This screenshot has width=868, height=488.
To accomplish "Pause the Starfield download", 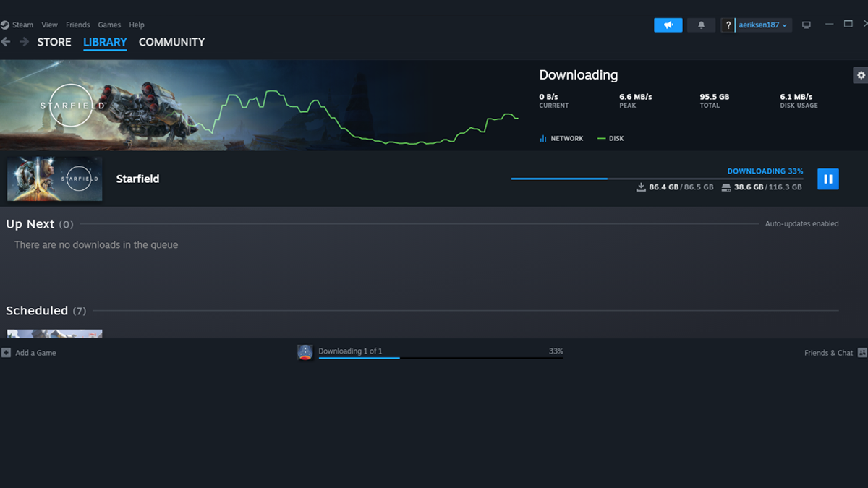I will 827,179.
